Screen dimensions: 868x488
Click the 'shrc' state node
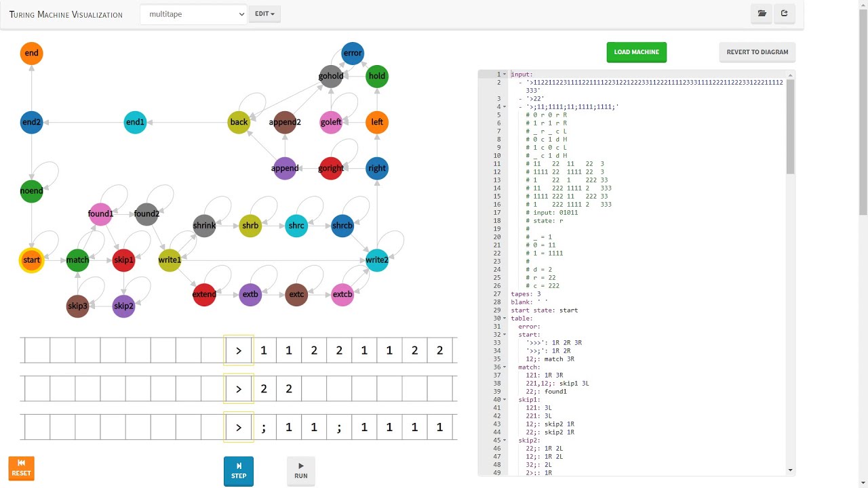[x=296, y=226]
